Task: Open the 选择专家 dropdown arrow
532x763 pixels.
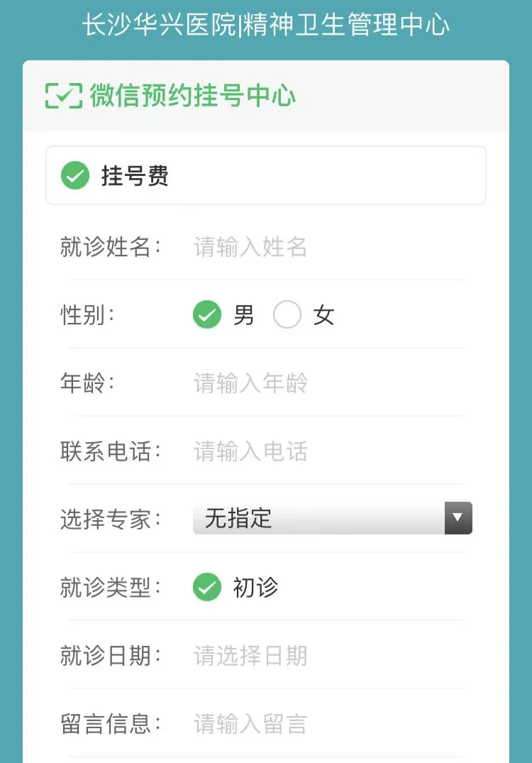Action: coord(458,517)
